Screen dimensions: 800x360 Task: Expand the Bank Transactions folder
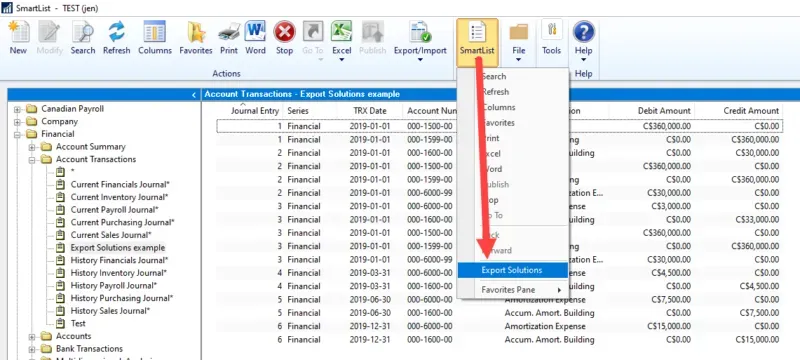pyautogui.click(x=32, y=349)
